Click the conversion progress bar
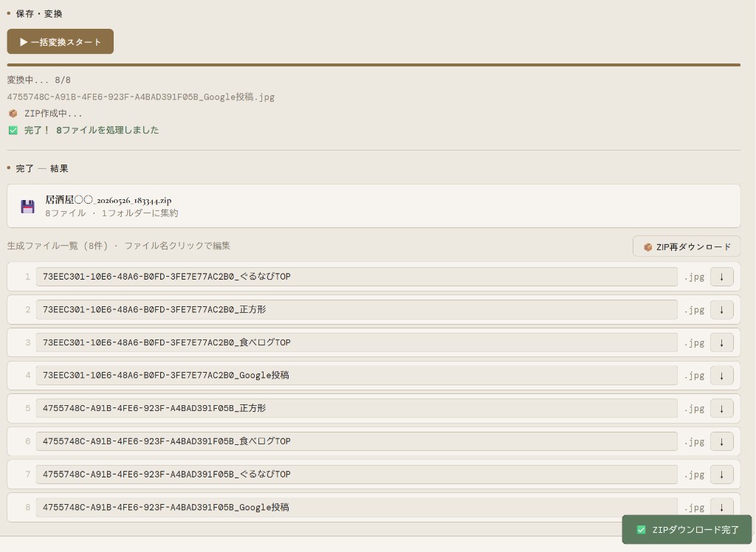Screen dimensions: 756x552 [x=374, y=65]
